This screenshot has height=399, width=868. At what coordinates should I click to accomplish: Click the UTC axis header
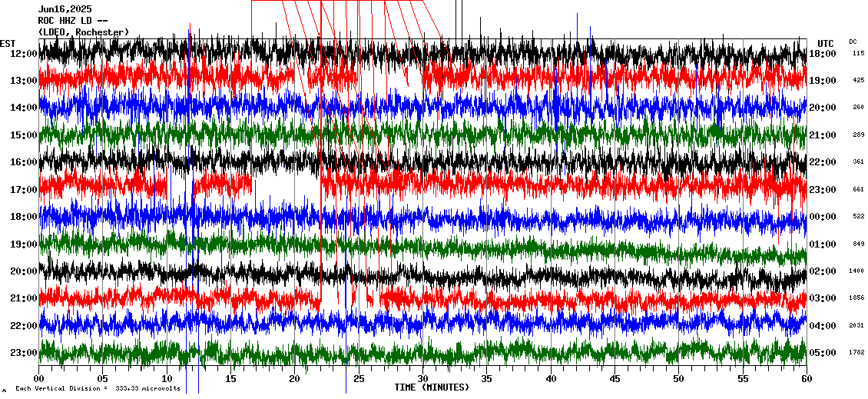[x=825, y=44]
